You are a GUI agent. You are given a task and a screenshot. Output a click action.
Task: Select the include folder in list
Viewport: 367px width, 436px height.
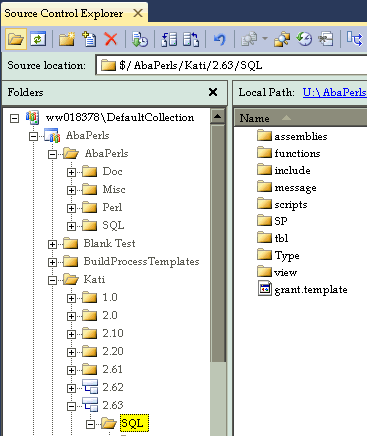coord(292,170)
